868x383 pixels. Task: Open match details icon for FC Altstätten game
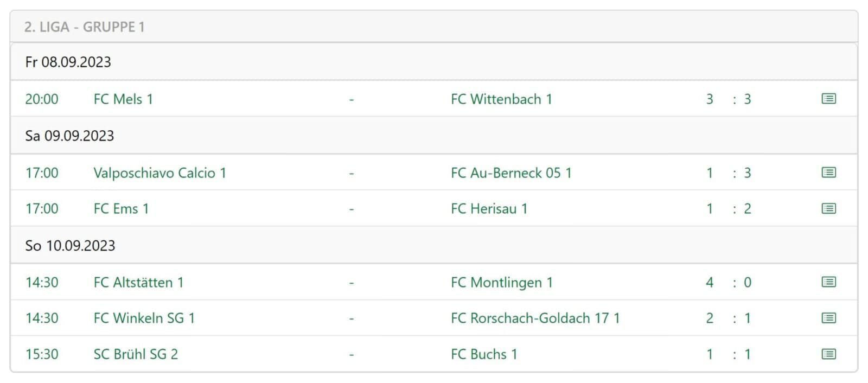pyautogui.click(x=828, y=282)
